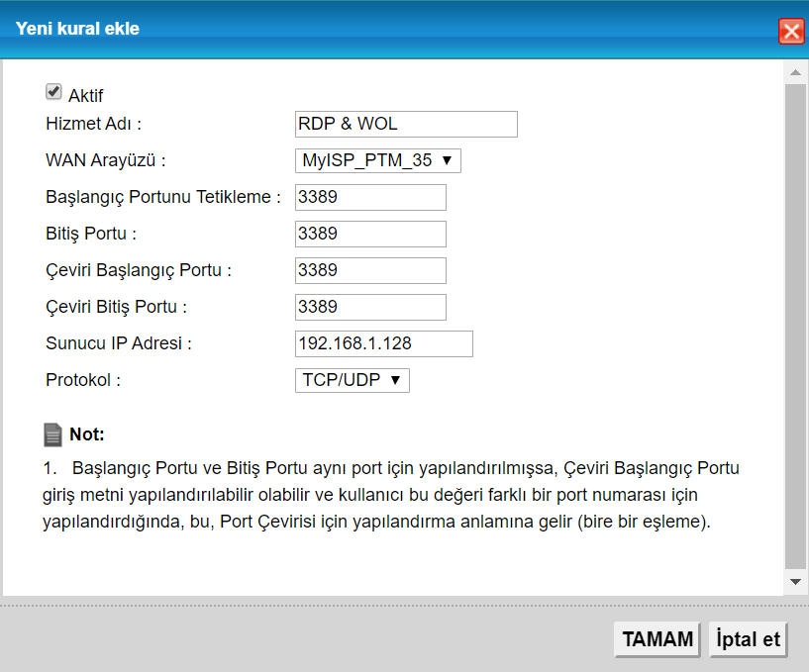
Task: Click the note document icon
Action: click(x=53, y=434)
